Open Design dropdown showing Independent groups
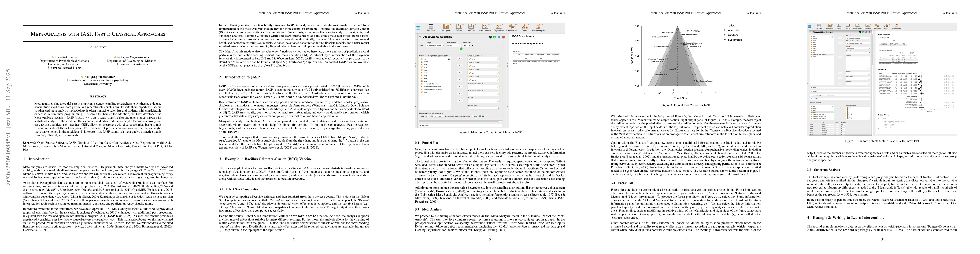Screen dimensions: 980x254 point(435,45)
